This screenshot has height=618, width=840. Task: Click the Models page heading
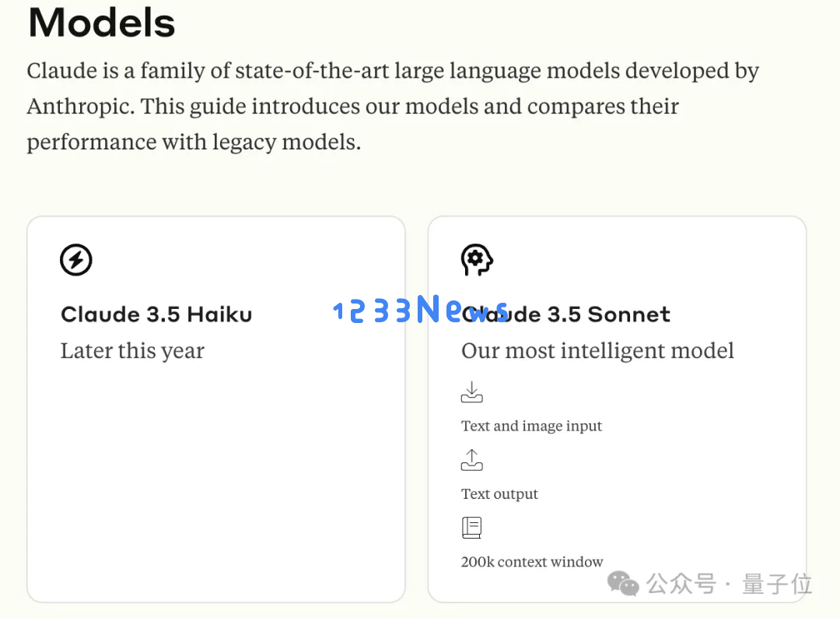pyautogui.click(x=102, y=23)
